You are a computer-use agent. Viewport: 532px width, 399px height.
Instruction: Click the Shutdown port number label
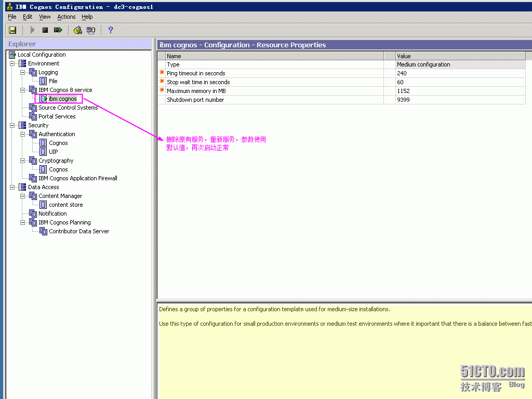(x=195, y=100)
